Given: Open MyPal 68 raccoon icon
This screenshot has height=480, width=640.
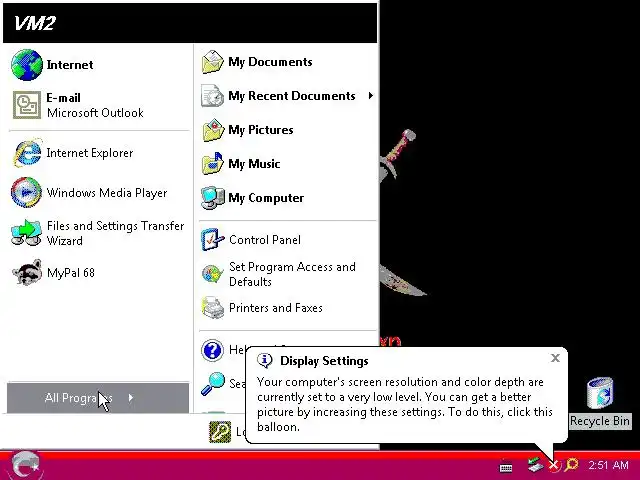Looking at the screenshot, I should [x=27, y=272].
